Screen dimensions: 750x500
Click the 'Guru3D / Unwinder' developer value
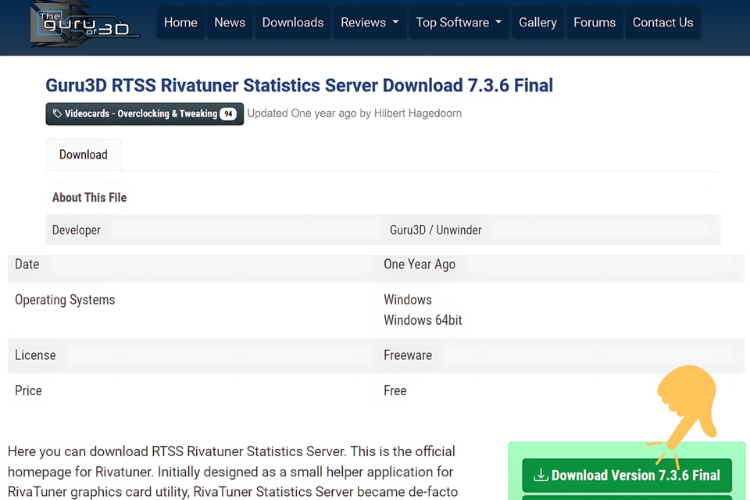coord(435,230)
